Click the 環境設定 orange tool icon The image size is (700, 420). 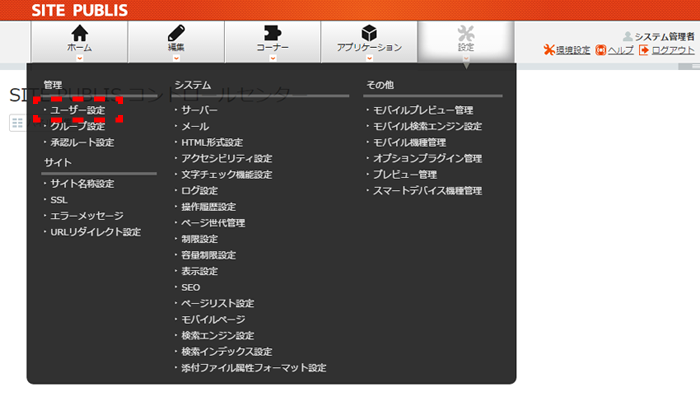(x=549, y=50)
